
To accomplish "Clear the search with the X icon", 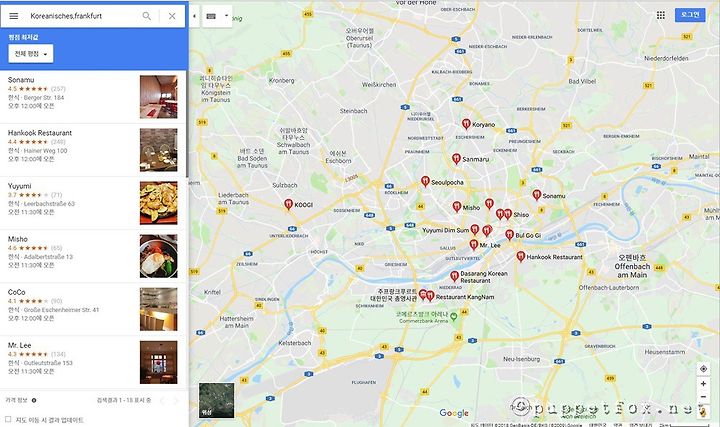I will click(172, 16).
